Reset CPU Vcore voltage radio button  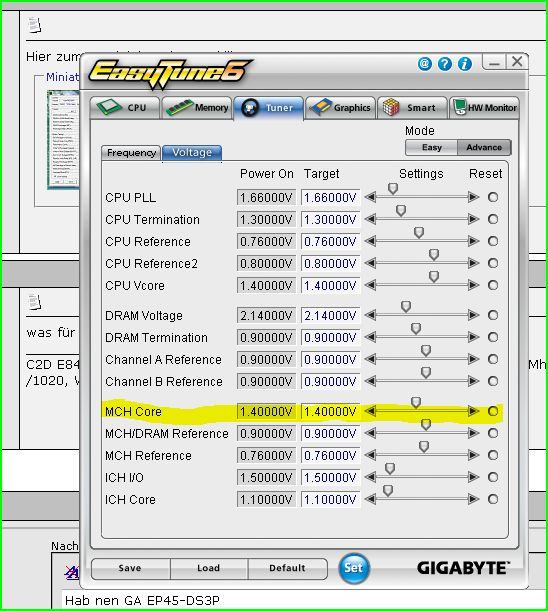click(493, 285)
